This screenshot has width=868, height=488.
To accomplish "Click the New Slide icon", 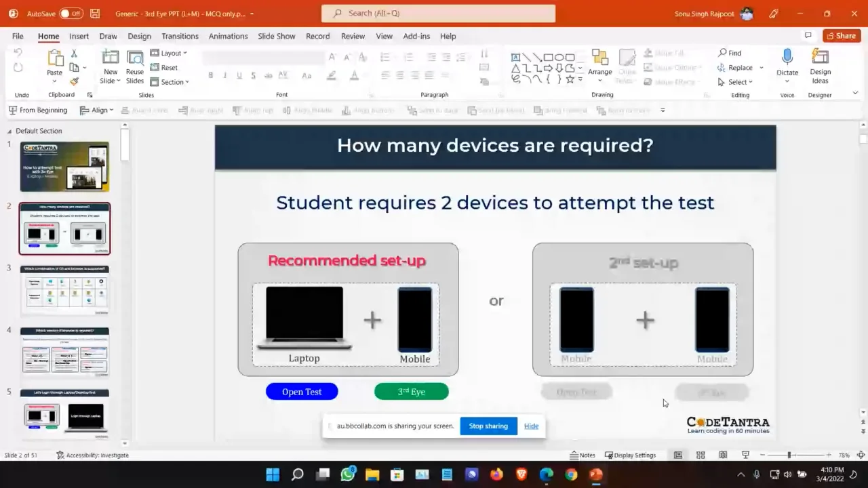I will tap(110, 59).
